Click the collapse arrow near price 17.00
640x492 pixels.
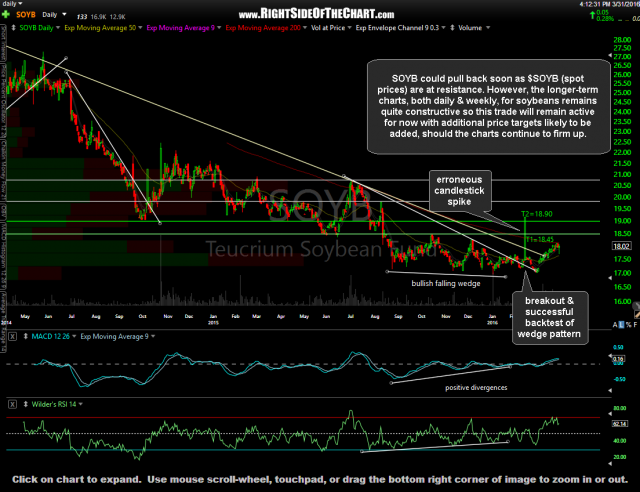[x=610, y=278]
